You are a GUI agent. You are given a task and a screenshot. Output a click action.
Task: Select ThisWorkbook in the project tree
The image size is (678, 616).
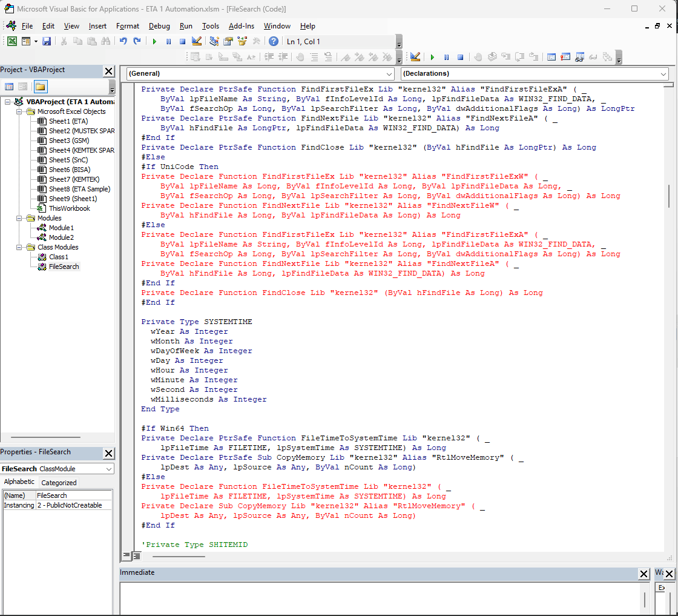[x=70, y=208]
